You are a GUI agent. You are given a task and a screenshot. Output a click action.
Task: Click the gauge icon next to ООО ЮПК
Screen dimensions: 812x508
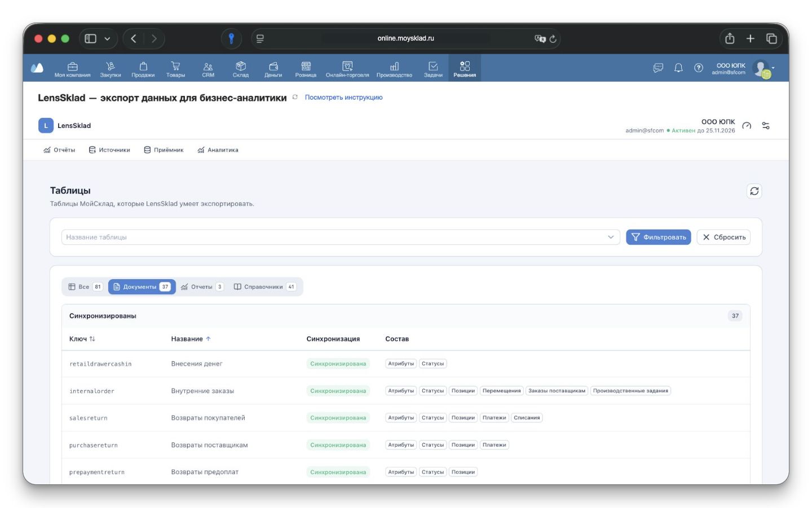pyautogui.click(x=747, y=126)
